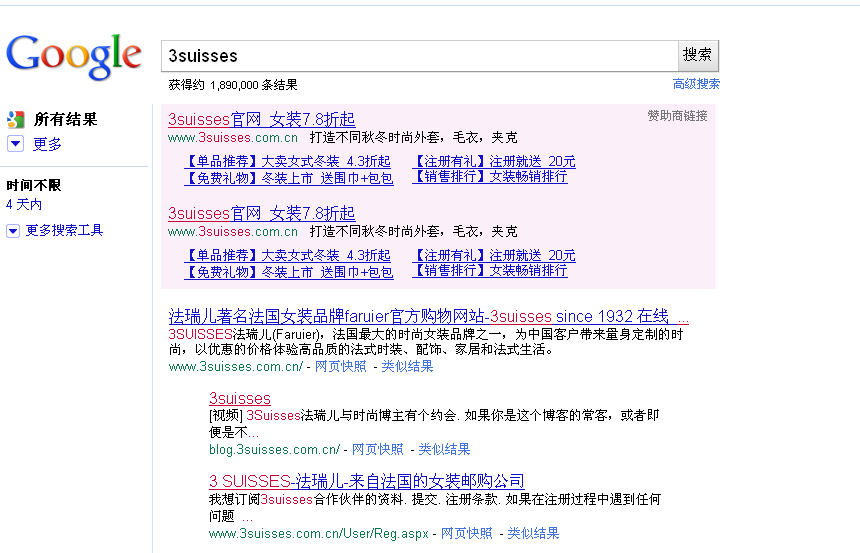Open the 3suisses blog result title
Viewport: 860px width, 553px height.
pos(240,398)
